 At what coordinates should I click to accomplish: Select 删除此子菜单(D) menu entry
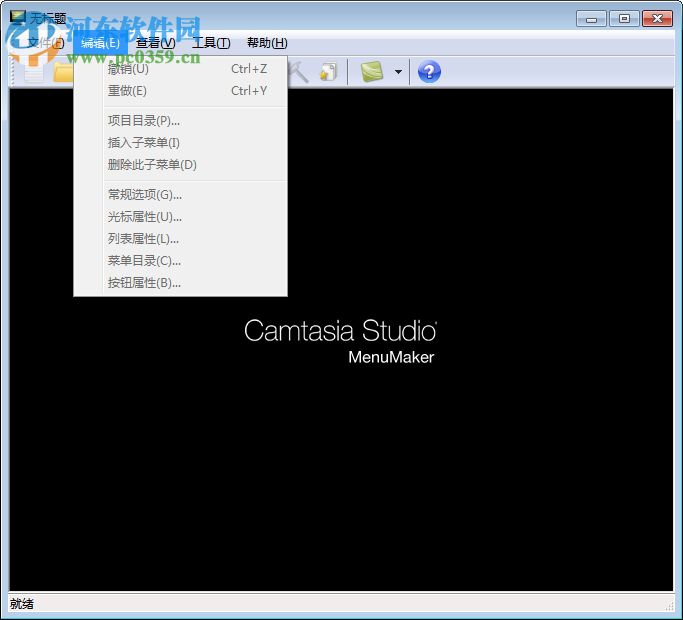pos(180,165)
